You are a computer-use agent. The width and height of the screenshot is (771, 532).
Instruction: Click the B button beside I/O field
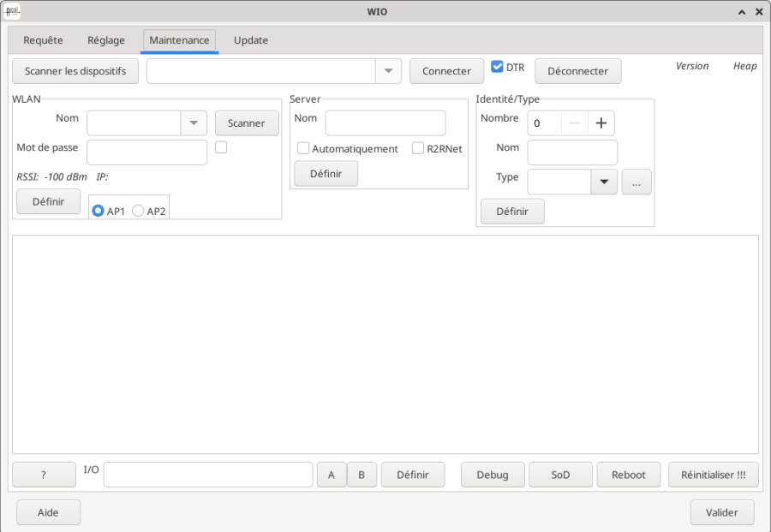point(362,475)
